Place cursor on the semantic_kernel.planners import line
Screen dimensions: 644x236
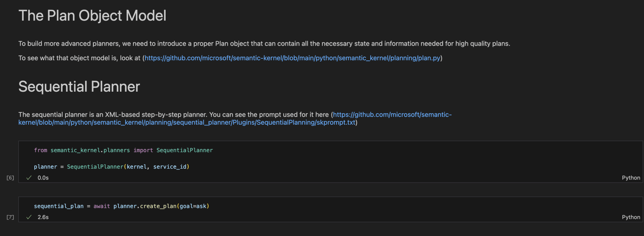[x=123, y=150]
